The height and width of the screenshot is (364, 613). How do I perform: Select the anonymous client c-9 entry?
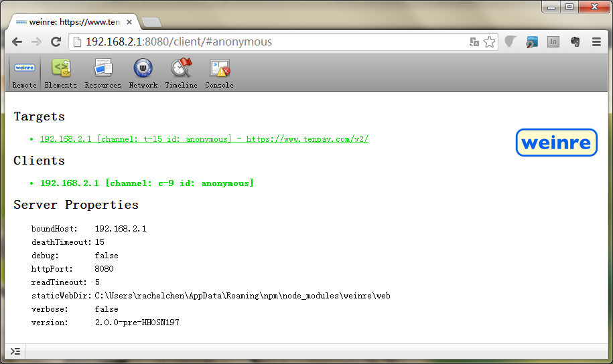[147, 183]
